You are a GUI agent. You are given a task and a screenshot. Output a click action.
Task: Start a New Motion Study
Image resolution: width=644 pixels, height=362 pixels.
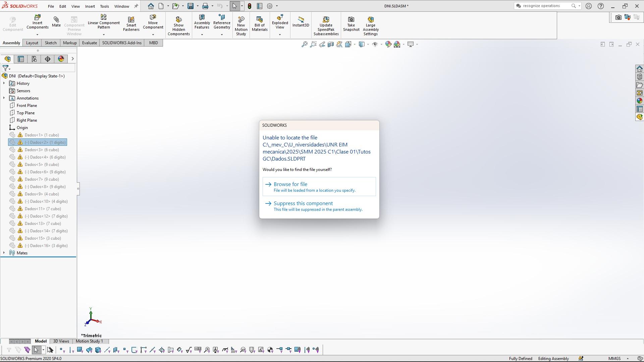(241, 26)
